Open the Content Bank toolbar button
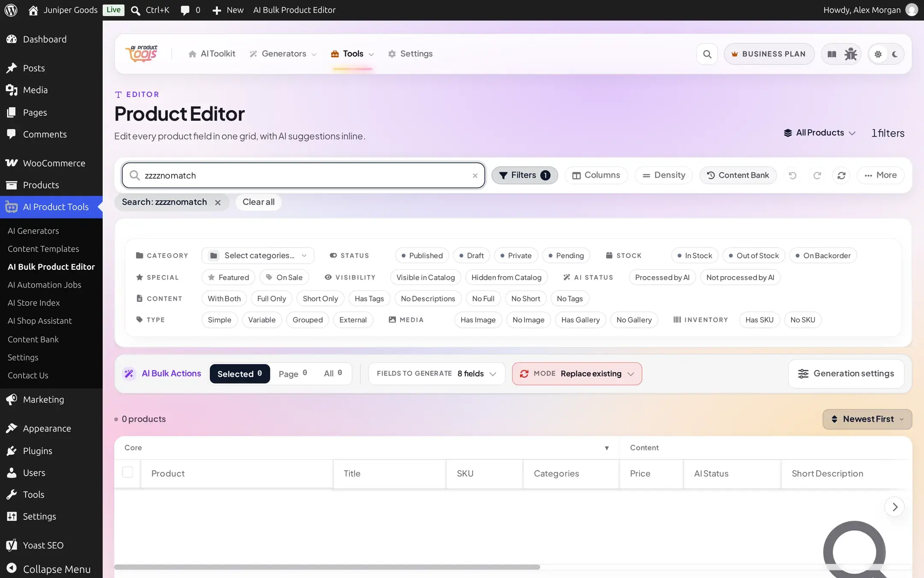Viewport: 924px width, 578px height. pyautogui.click(x=738, y=175)
